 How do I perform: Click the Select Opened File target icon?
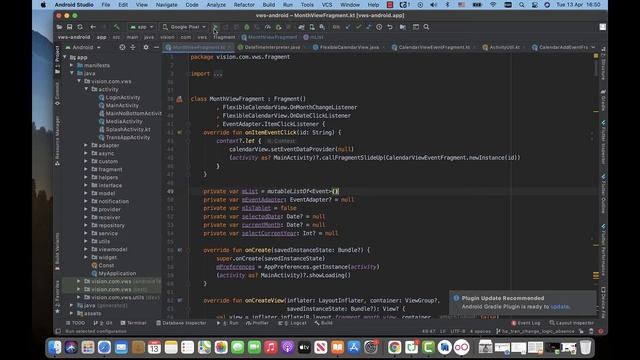tap(122, 47)
